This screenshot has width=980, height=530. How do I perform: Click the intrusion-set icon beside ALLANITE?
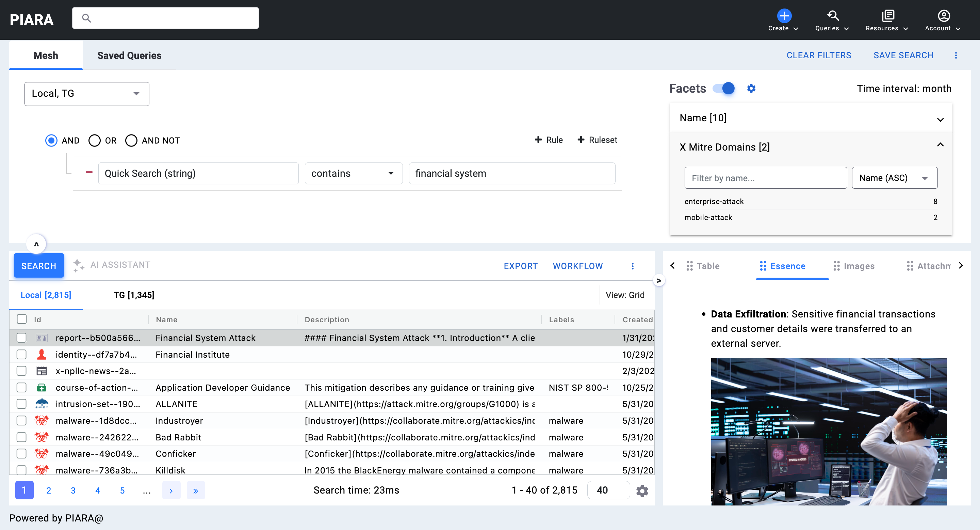pos(42,404)
